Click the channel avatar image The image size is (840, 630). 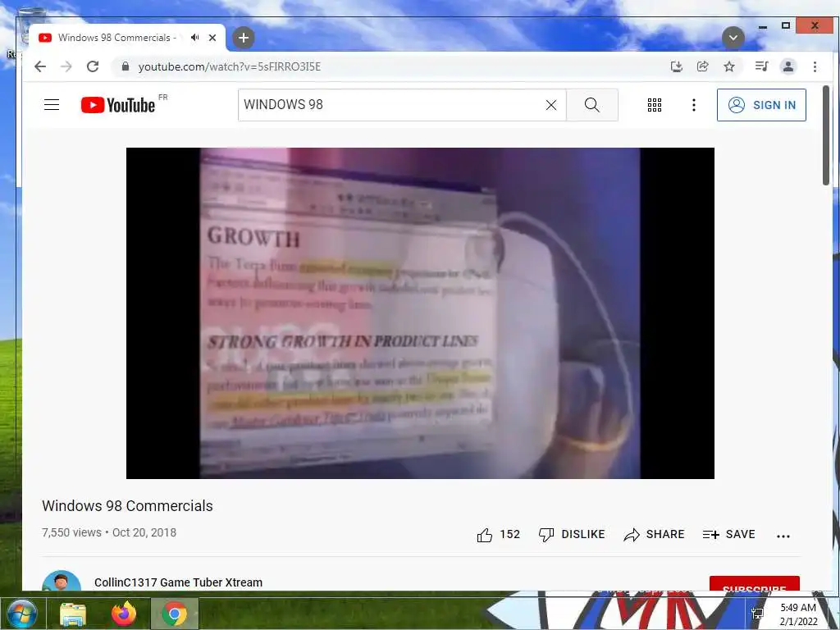(x=62, y=582)
